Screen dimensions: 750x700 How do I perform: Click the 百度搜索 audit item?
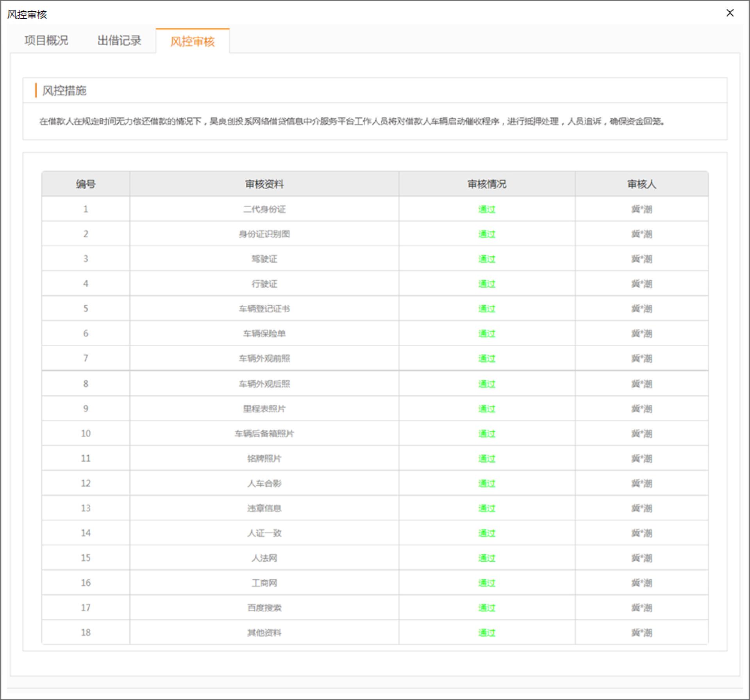click(x=264, y=608)
